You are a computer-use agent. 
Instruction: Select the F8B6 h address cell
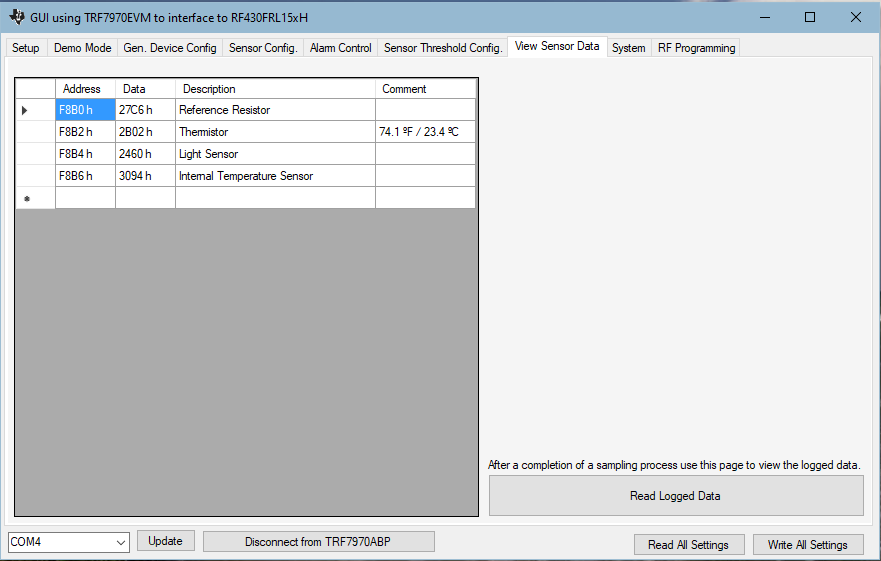(x=85, y=176)
